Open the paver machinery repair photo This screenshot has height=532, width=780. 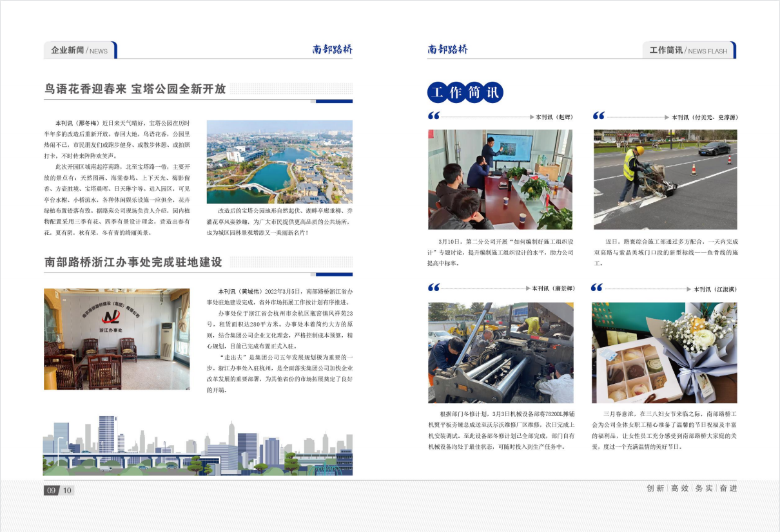click(x=501, y=353)
